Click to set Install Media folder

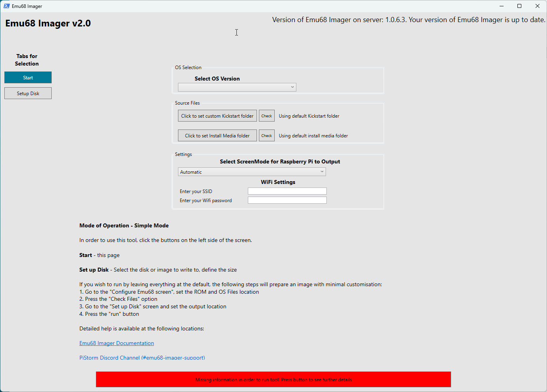coord(217,135)
